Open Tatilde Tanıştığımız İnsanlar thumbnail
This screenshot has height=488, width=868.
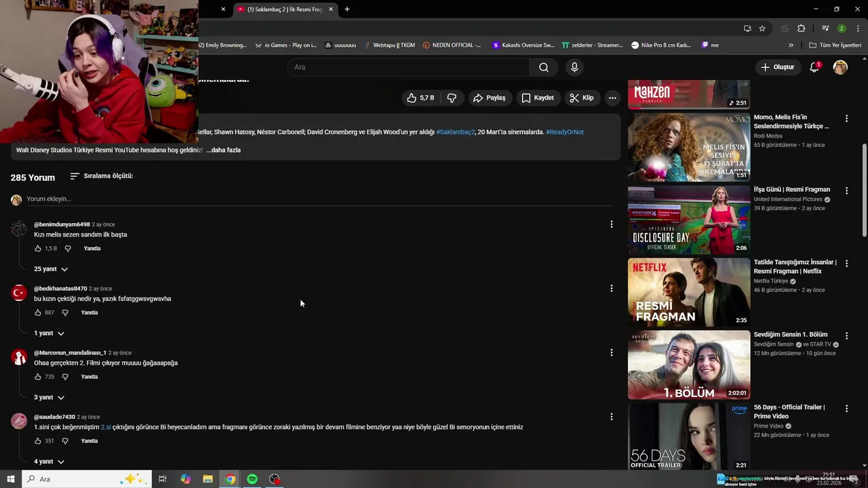click(x=689, y=292)
